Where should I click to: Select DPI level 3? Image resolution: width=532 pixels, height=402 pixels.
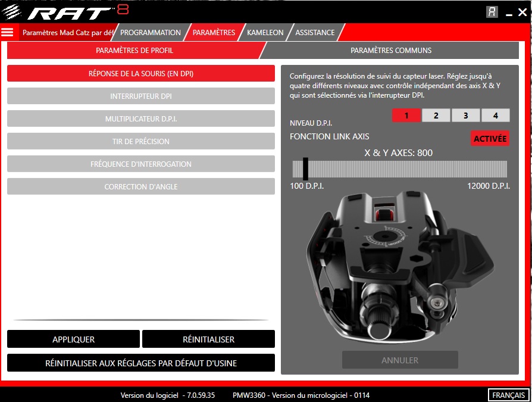pyautogui.click(x=465, y=115)
